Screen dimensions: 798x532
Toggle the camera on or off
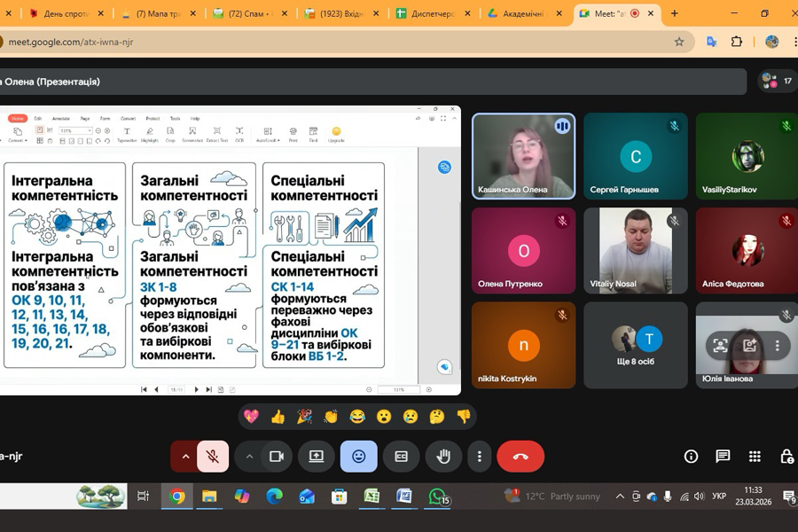(x=276, y=457)
